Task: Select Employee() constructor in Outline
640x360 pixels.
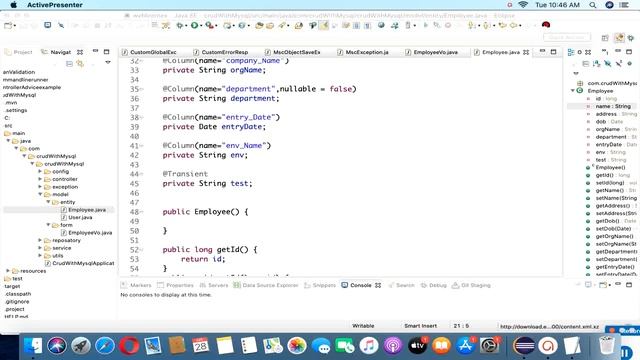Action: click(x=610, y=167)
